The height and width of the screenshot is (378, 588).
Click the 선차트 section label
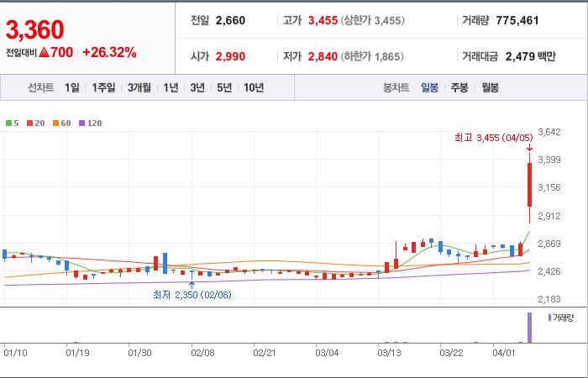pos(41,87)
